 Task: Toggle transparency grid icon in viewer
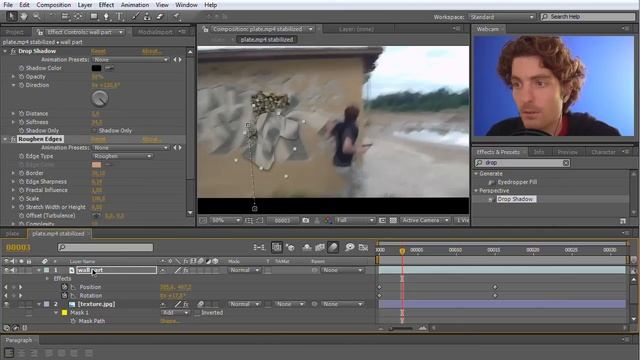[393, 220]
